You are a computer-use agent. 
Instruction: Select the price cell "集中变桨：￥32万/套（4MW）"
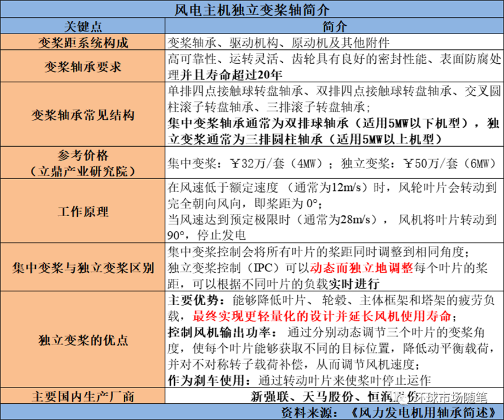coord(334,162)
